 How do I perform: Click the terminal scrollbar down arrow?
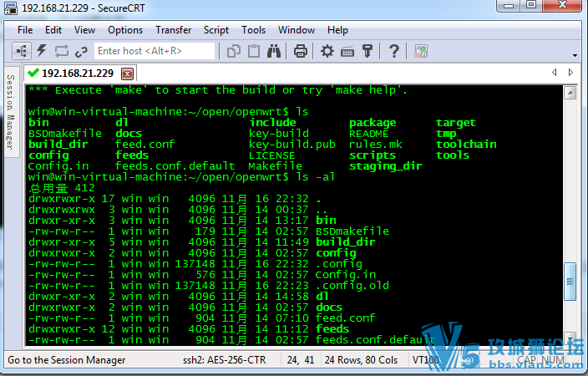pyautogui.click(x=570, y=338)
